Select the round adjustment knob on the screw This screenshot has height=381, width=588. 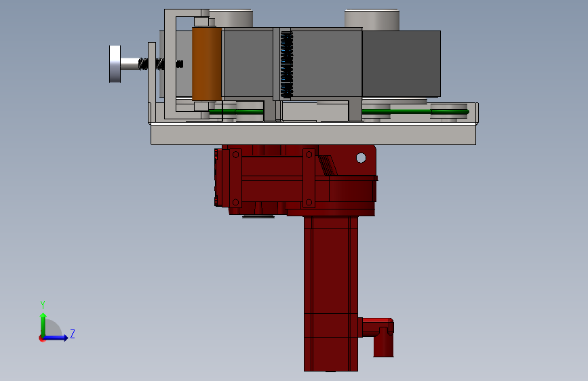point(115,64)
